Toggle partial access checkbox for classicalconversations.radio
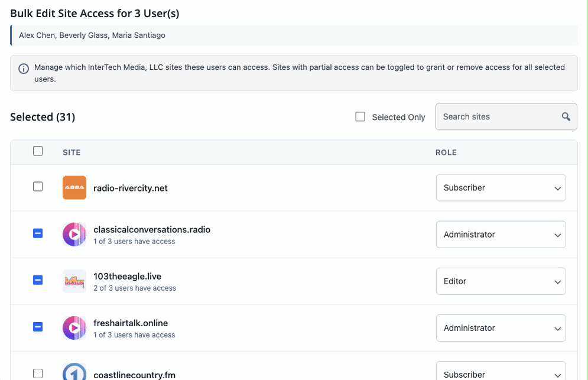The height and width of the screenshot is (380, 588). click(38, 233)
